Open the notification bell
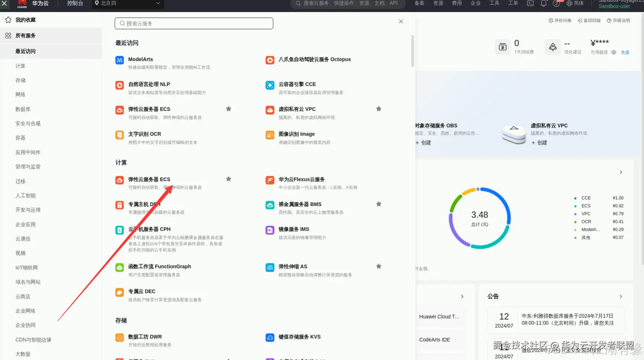Screen dimensions: 644x360 [544, 4]
